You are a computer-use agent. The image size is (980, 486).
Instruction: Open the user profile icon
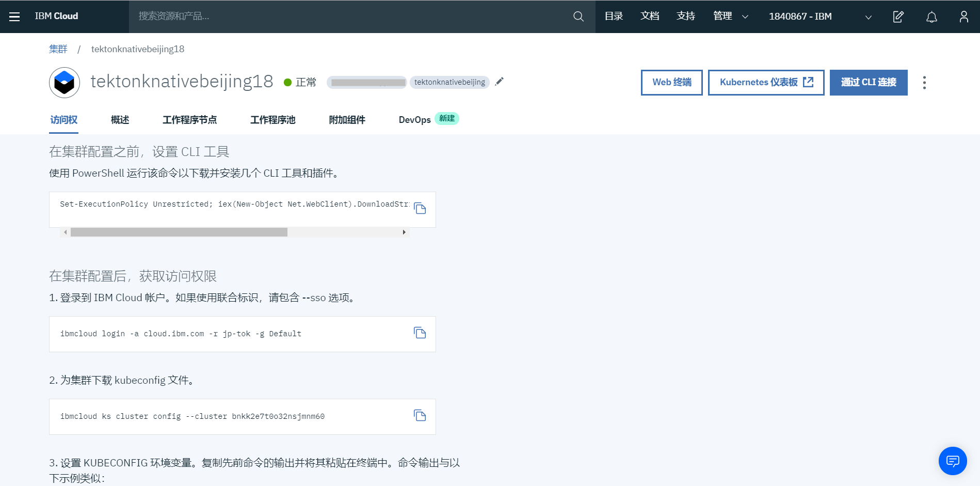[x=963, y=17]
